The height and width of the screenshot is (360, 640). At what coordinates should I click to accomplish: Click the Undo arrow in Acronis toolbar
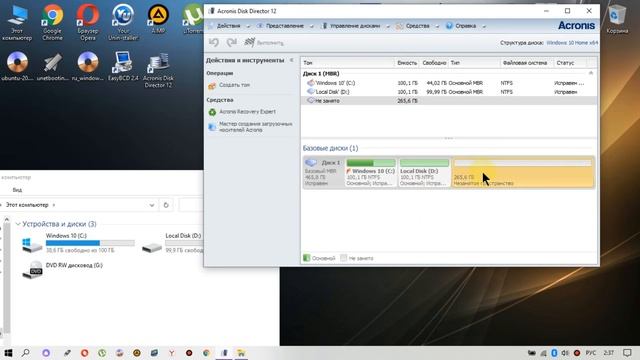click(x=214, y=42)
